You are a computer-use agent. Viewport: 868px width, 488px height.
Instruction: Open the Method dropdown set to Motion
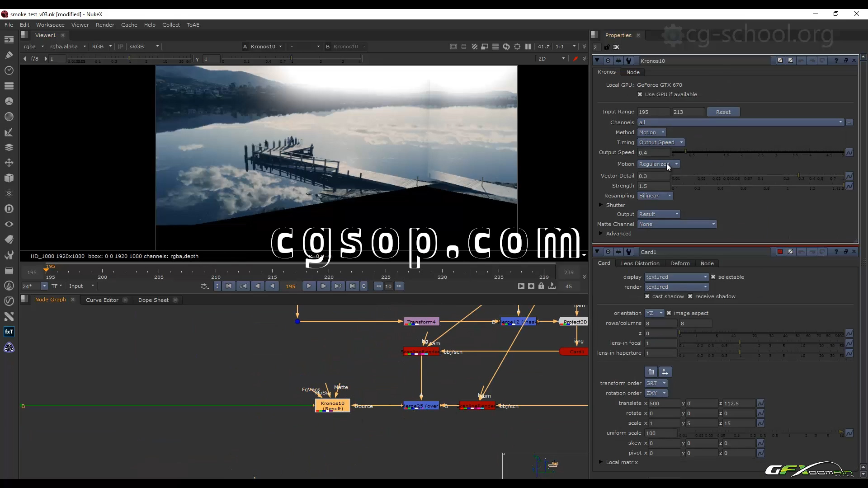point(651,132)
